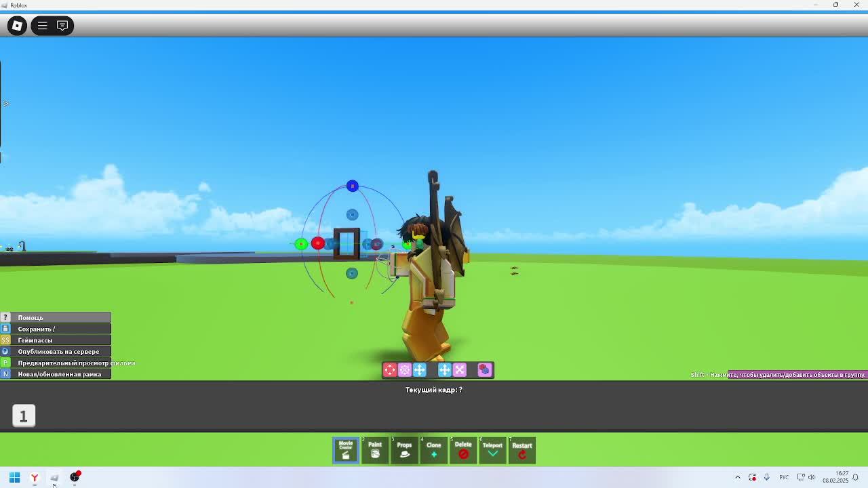Switch the РУС input language
The height and width of the screenshot is (488, 868).
pyautogui.click(x=784, y=477)
